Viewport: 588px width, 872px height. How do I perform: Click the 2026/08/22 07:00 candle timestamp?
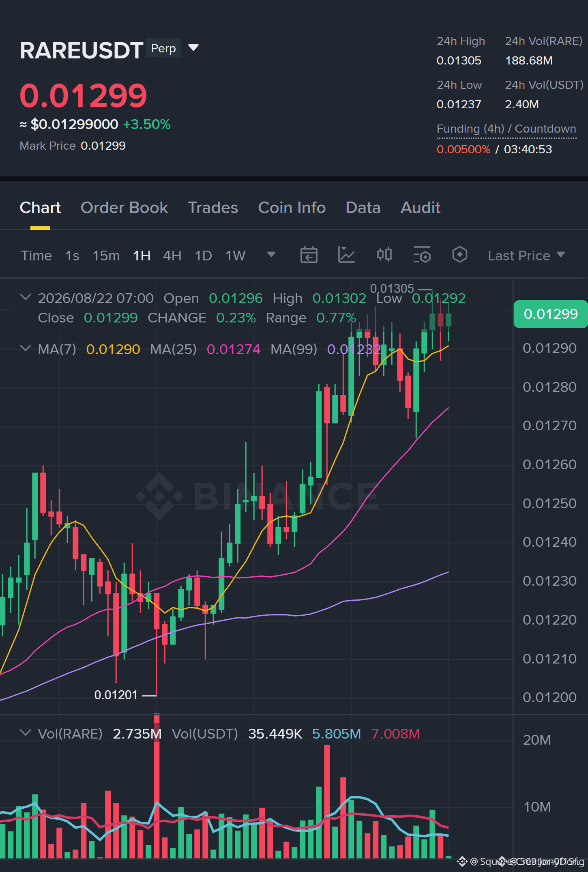point(96,298)
